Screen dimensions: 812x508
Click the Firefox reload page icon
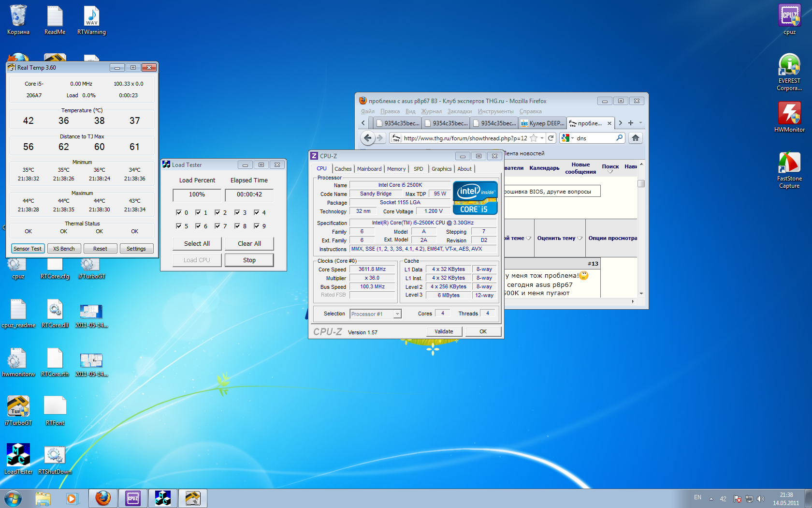(551, 138)
